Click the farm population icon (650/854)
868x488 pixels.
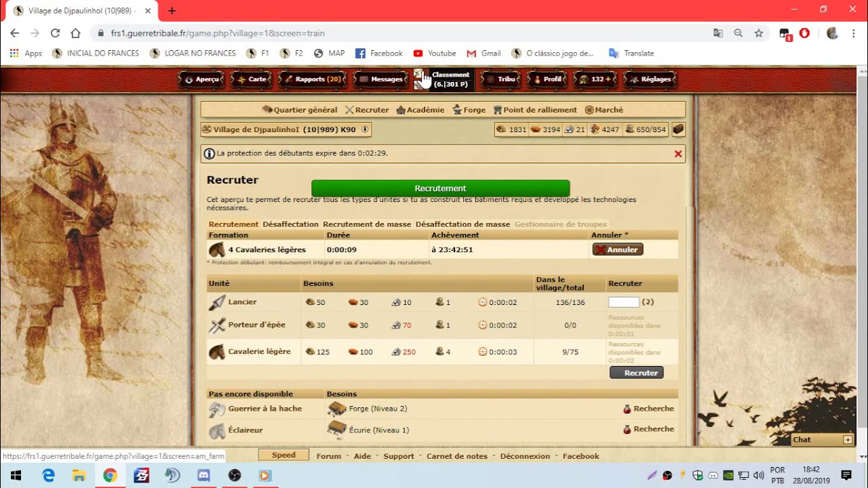[x=629, y=129]
